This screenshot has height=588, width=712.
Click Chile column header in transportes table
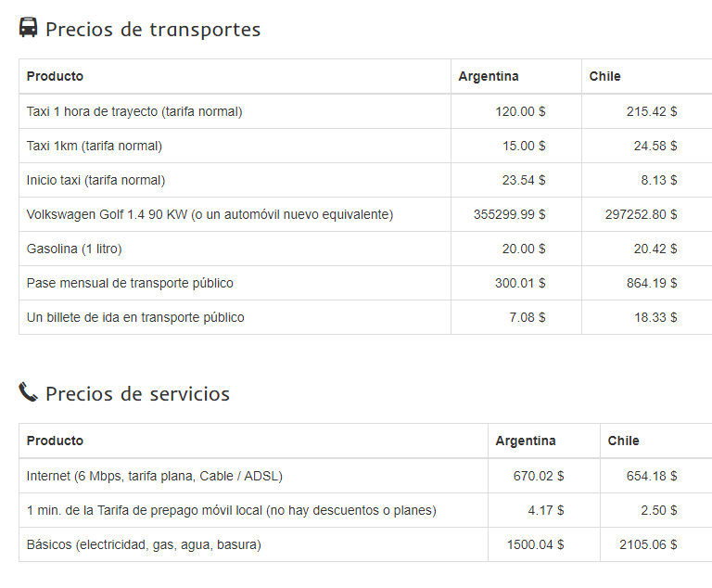pos(604,76)
